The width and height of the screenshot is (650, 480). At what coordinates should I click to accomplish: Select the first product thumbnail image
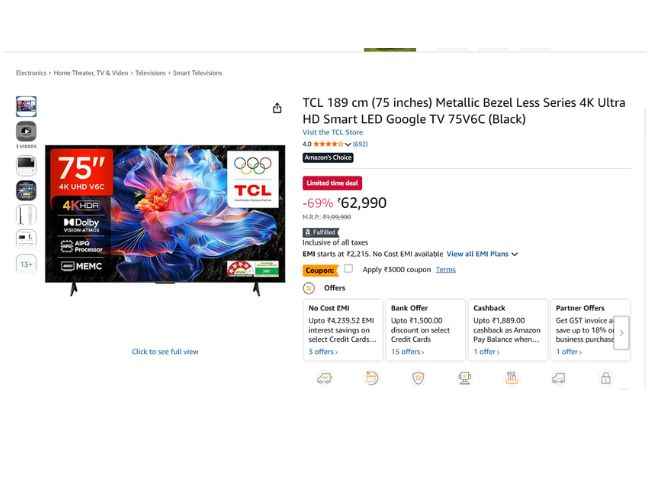[26, 106]
